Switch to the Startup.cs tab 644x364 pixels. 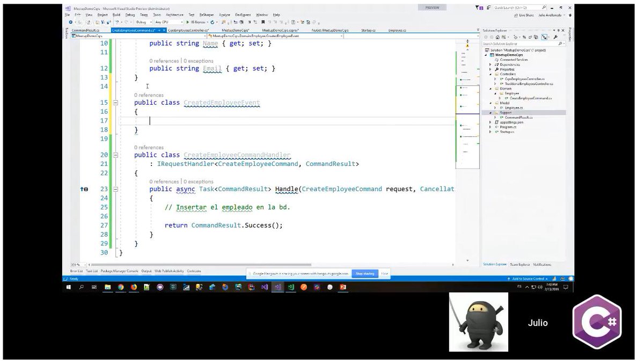point(369,31)
